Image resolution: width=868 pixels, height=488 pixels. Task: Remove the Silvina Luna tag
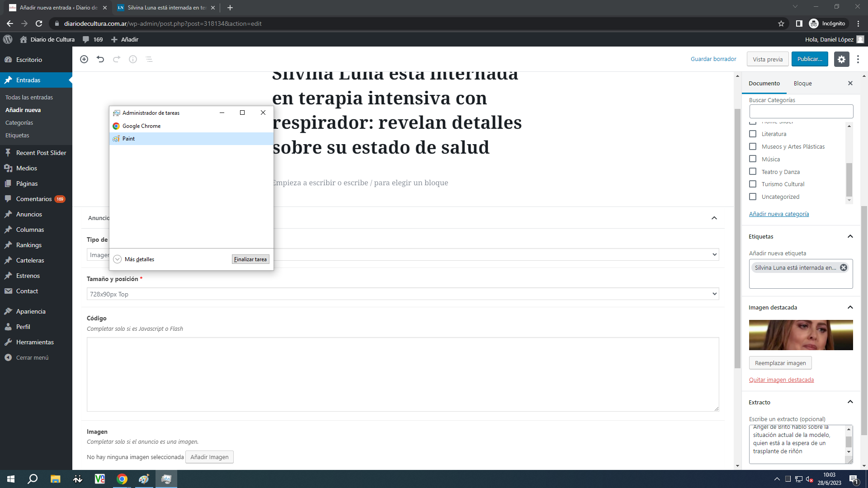[844, 267]
